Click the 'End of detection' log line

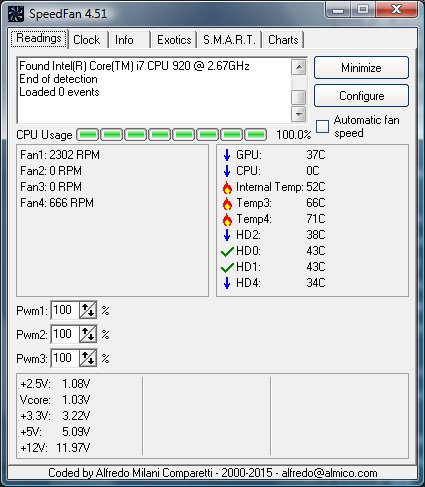[58, 79]
